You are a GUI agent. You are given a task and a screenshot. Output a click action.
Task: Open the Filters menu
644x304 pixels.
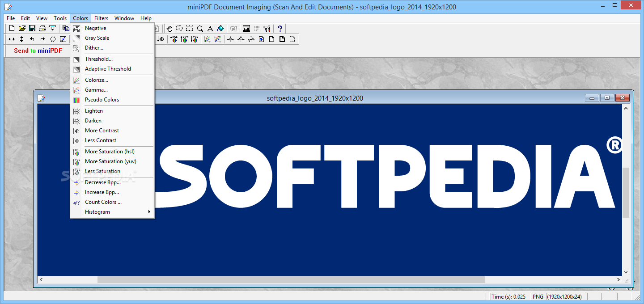(x=102, y=18)
